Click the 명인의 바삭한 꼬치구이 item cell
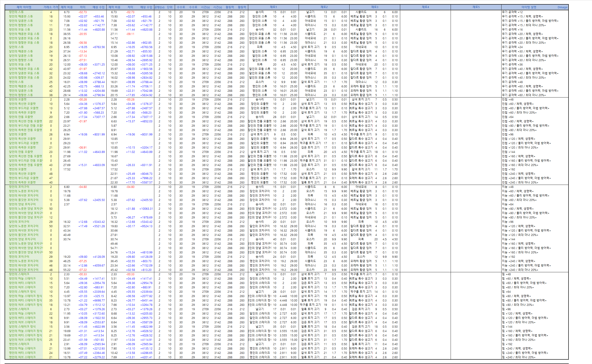The image size is (592, 364). (x=24, y=265)
